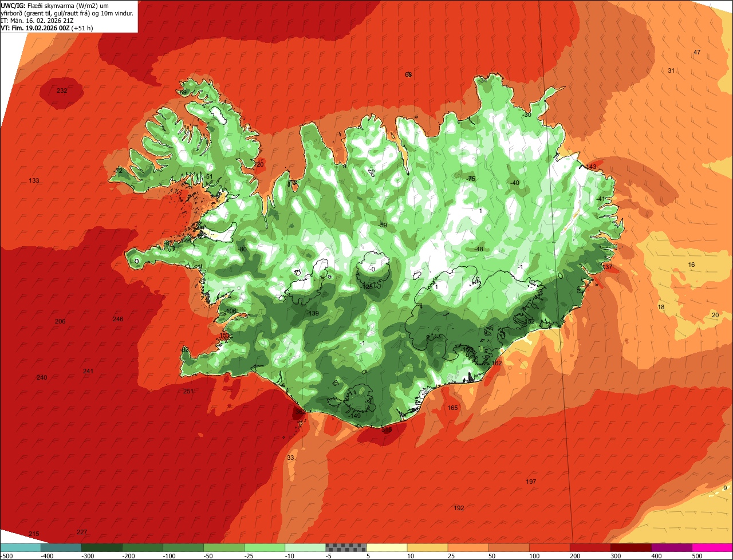Click the flux value 137 on the map
The width and height of the screenshot is (733, 560).
click(x=608, y=267)
